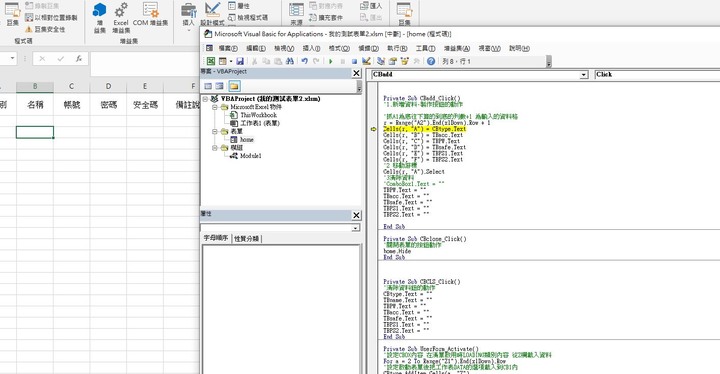The image size is (720, 374).
Task: Click View Code icon in project pane
Action: point(208,86)
